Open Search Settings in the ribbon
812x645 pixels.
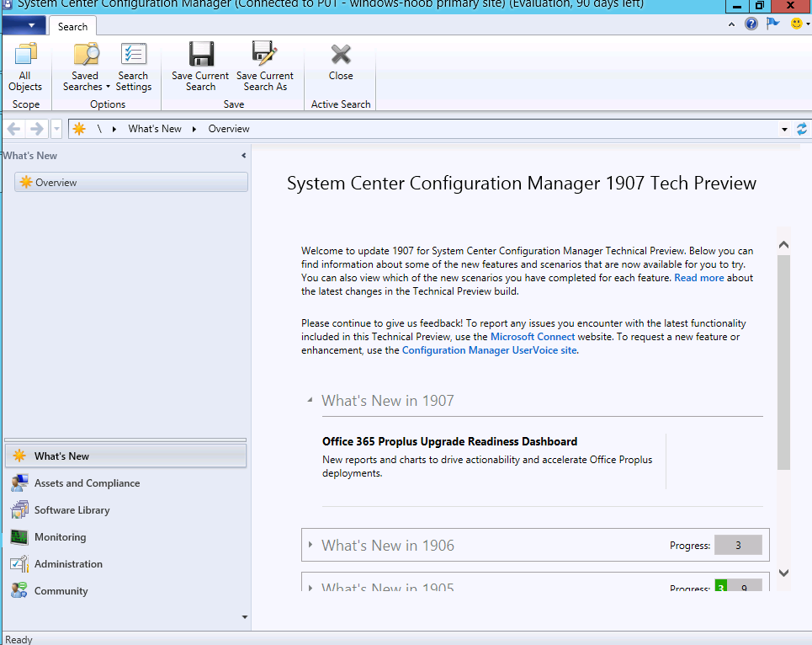(134, 55)
